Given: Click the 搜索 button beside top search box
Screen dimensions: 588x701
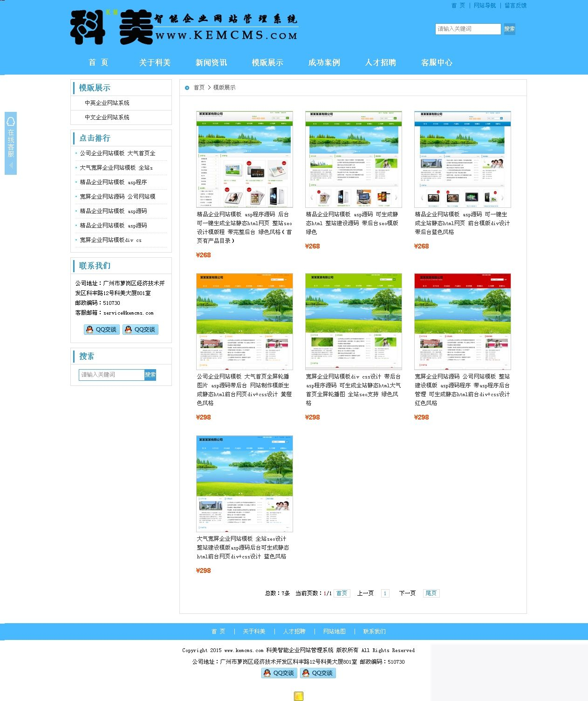Looking at the screenshot, I should [510, 29].
